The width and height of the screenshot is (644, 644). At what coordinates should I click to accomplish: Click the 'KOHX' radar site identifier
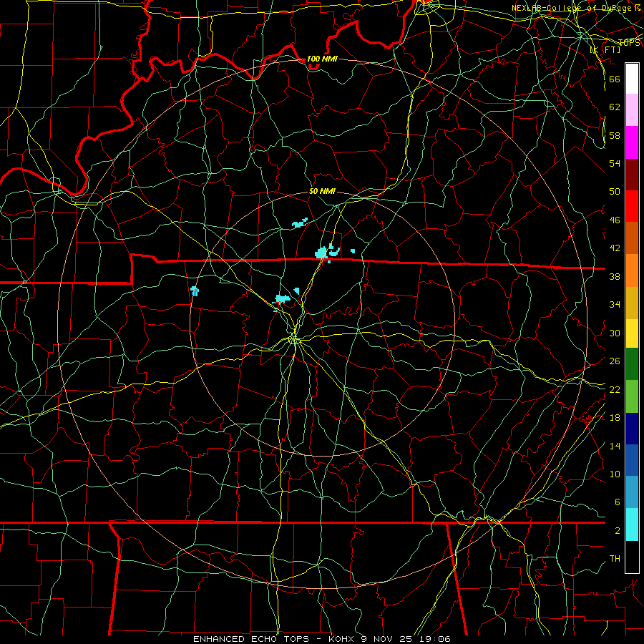tap(343, 639)
